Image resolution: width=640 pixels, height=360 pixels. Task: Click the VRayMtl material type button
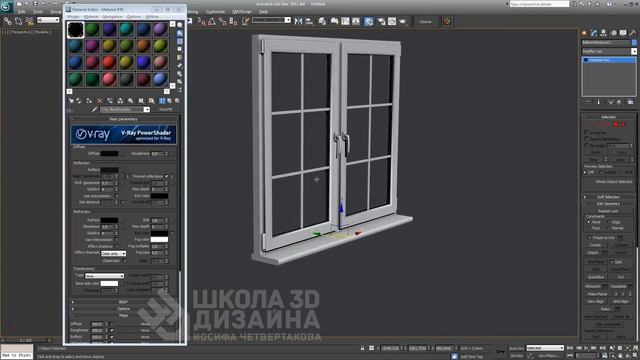coord(165,109)
